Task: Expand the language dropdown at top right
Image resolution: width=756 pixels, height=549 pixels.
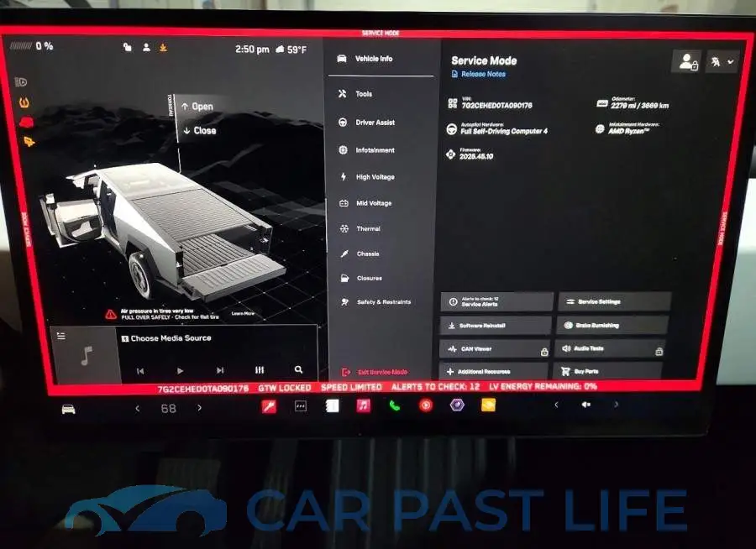Action: pyautogui.click(x=722, y=61)
